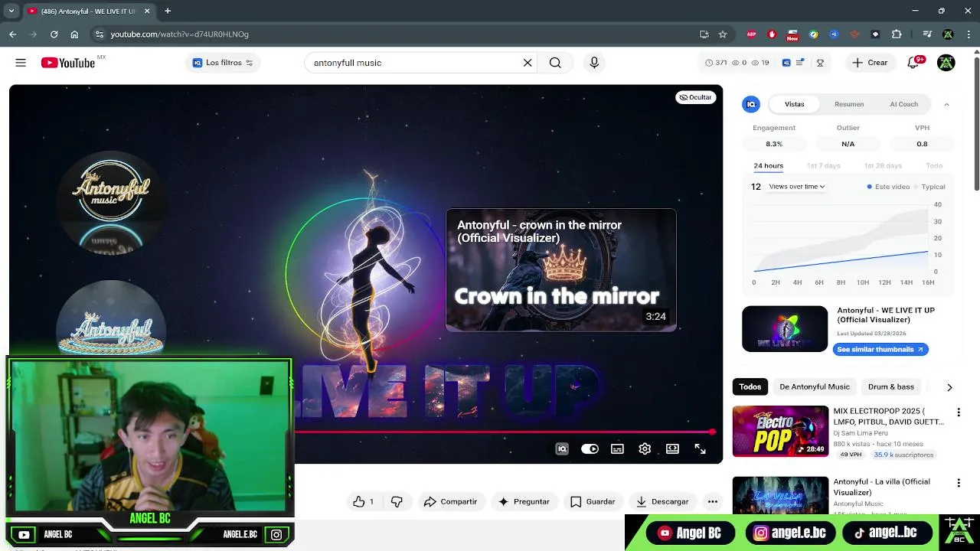Screen dimensions: 980x551
Task: Select the 1st 28 days range
Action: [x=883, y=165]
